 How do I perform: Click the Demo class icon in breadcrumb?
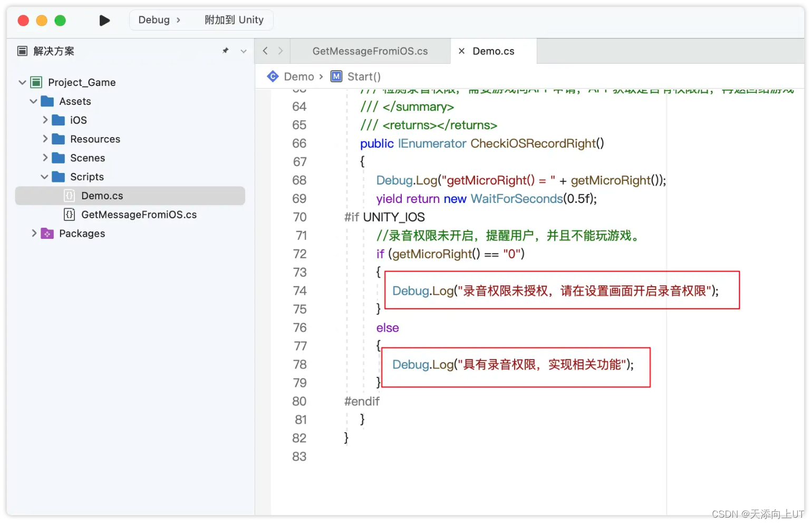coord(273,76)
